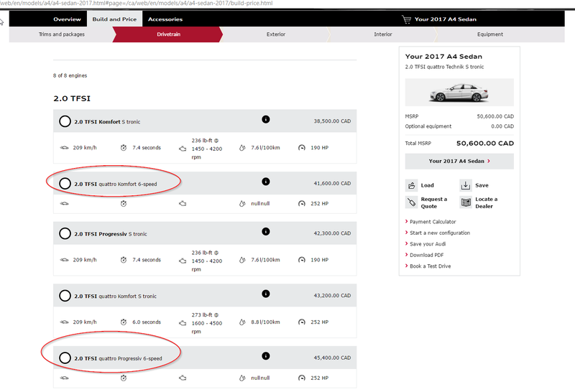Go to Trims and packages step
The image size is (575, 392).
coord(62,34)
